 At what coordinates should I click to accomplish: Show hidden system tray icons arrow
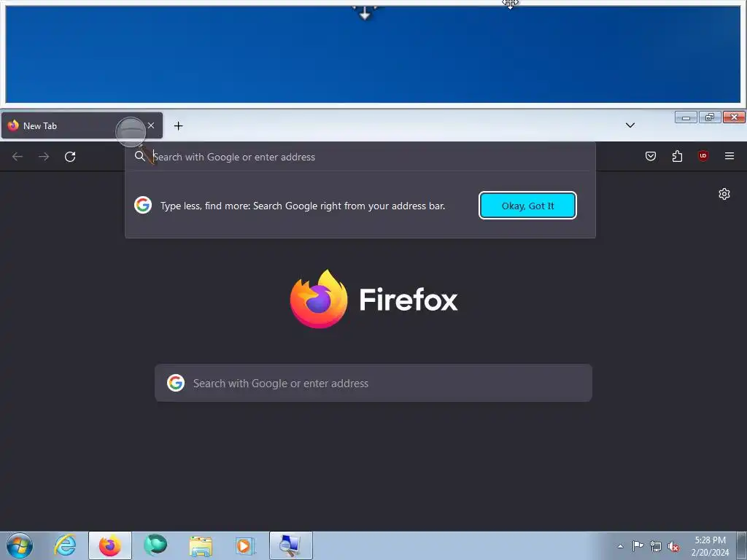620,546
